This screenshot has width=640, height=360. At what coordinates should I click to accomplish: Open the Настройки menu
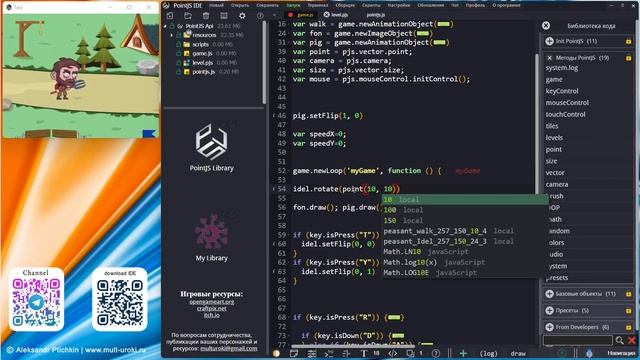399,5
